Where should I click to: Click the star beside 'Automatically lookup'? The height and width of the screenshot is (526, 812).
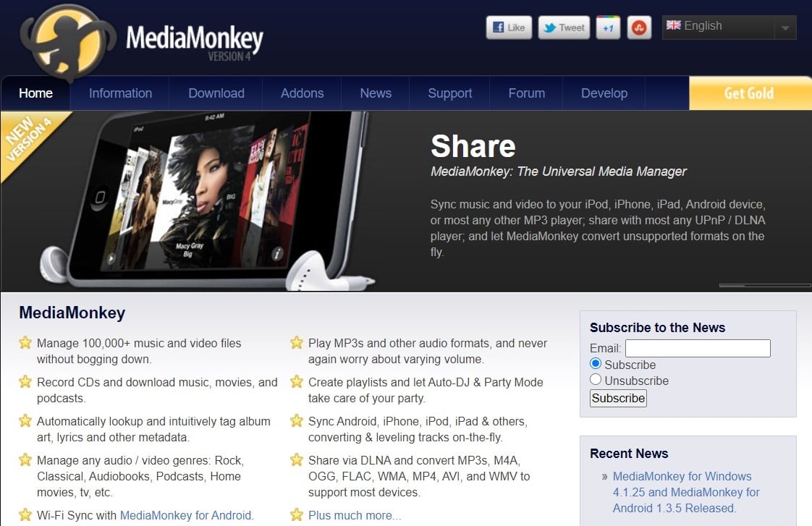25,420
